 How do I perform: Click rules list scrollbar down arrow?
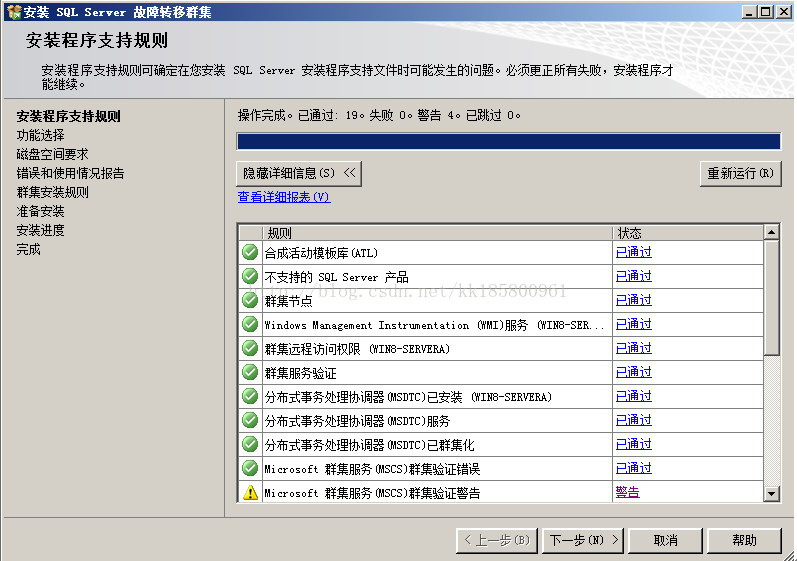pos(772,493)
